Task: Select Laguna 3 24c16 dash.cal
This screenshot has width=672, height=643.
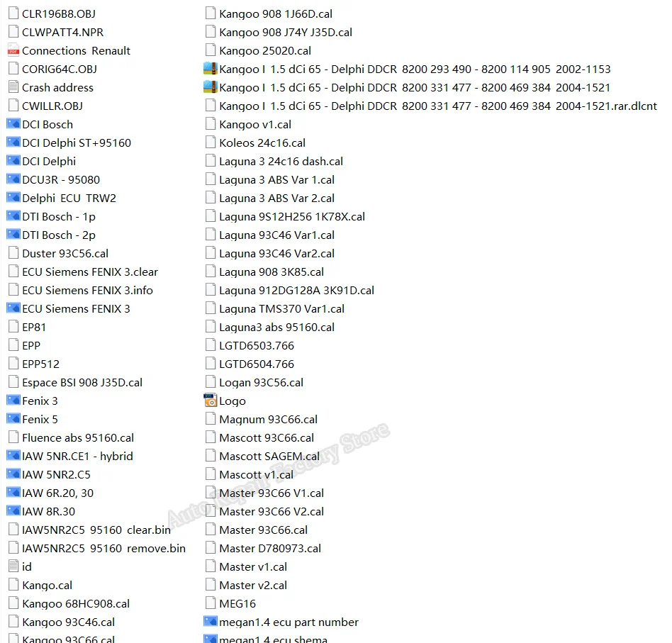Action: coord(274,161)
